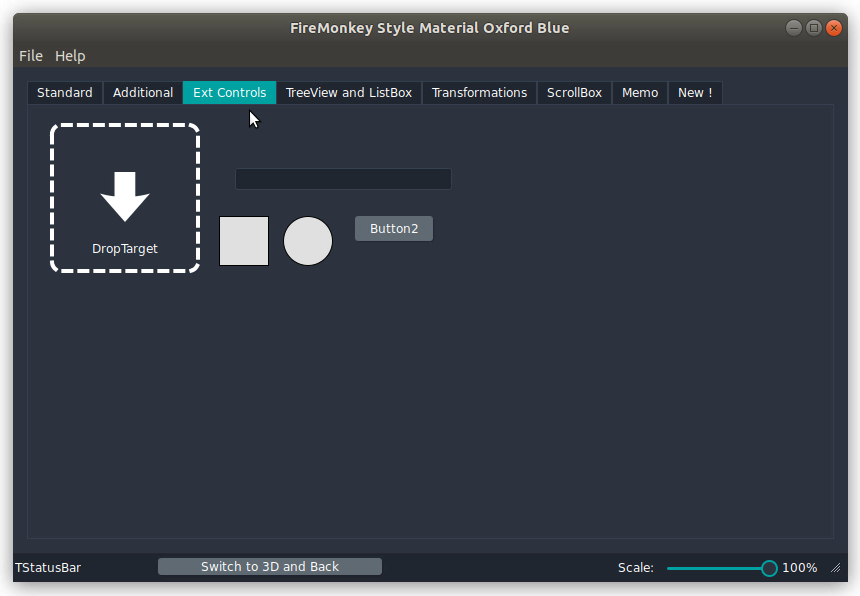Click the resize grip icon in status bar
Viewport: 860px width, 596px height.
pyautogui.click(x=835, y=568)
